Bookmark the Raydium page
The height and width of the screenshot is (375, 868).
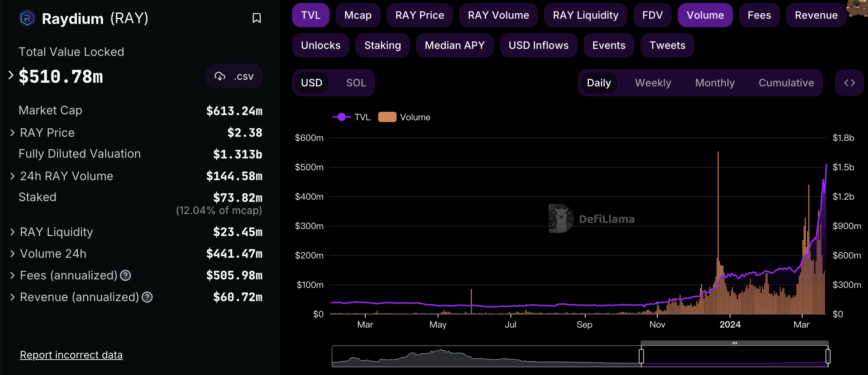(x=257, y=18)
